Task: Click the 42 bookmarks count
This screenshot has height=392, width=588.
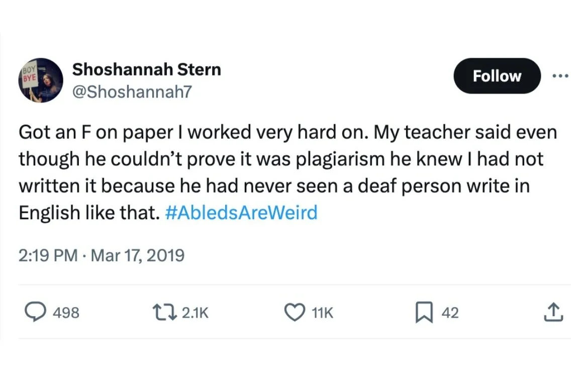Action: 450,313
